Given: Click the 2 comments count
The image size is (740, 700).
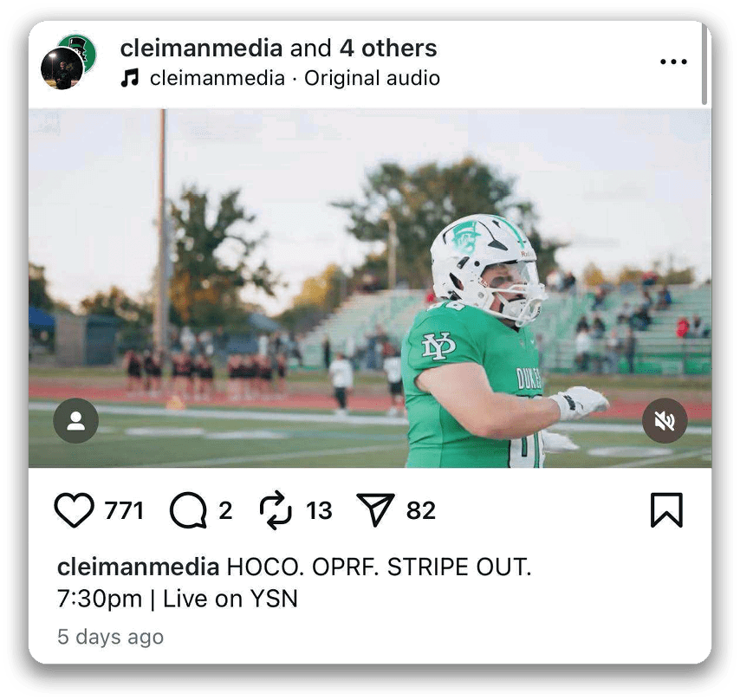Looking at the screenshot, I should point(225,510).
